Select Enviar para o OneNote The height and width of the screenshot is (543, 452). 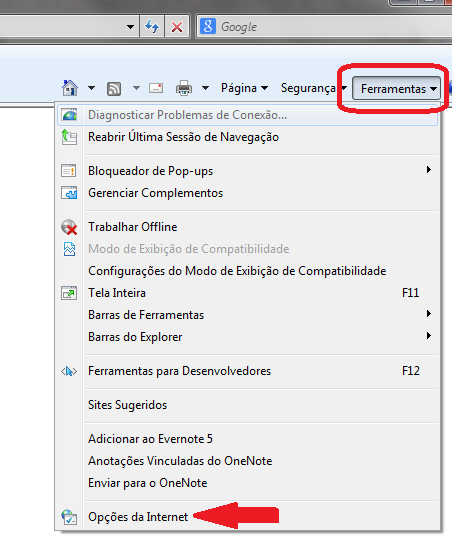coord(248,483)
